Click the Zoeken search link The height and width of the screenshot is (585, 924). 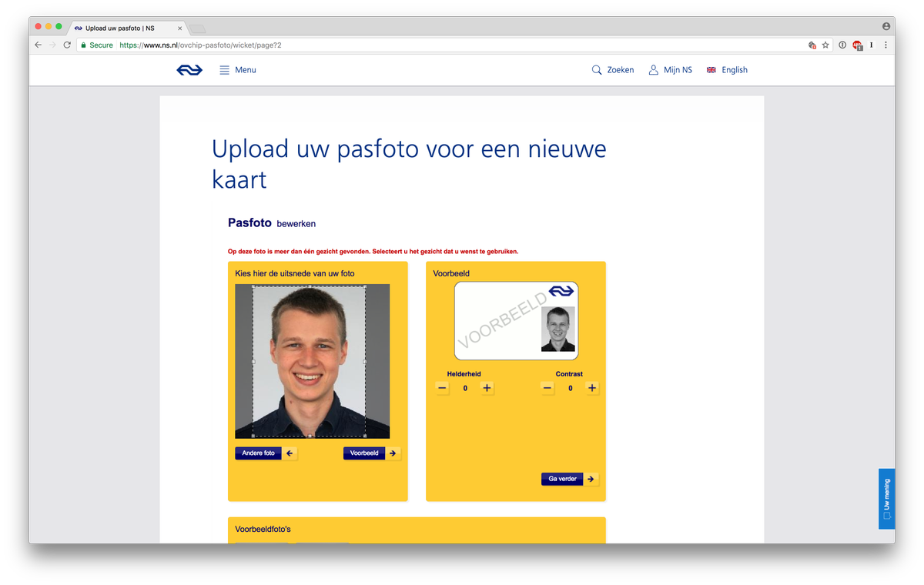click(613, 70)
